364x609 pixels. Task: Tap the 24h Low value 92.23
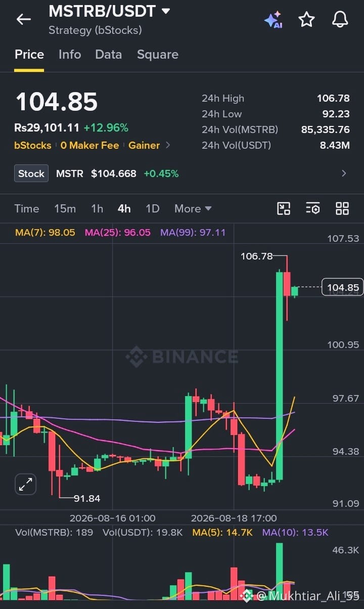(336, 114)
